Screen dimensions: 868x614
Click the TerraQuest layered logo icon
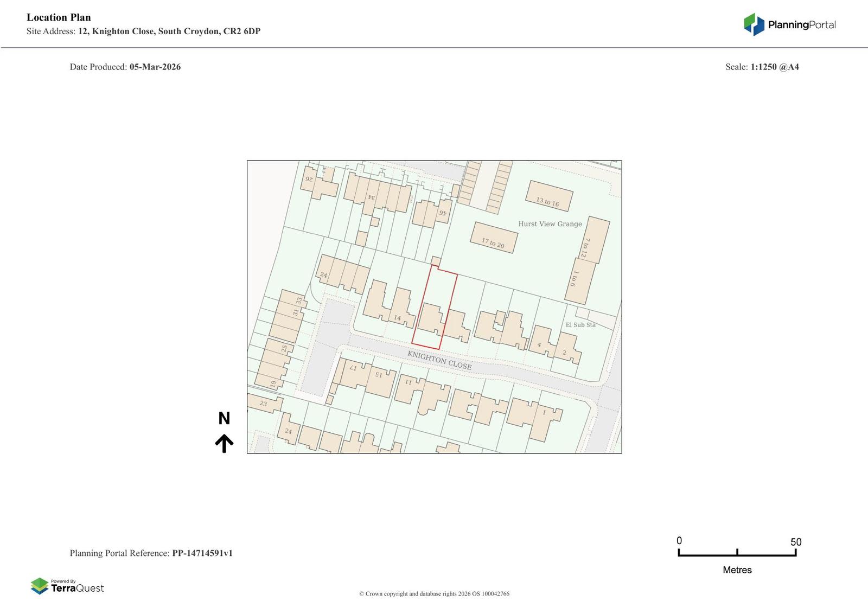point(40,586)
